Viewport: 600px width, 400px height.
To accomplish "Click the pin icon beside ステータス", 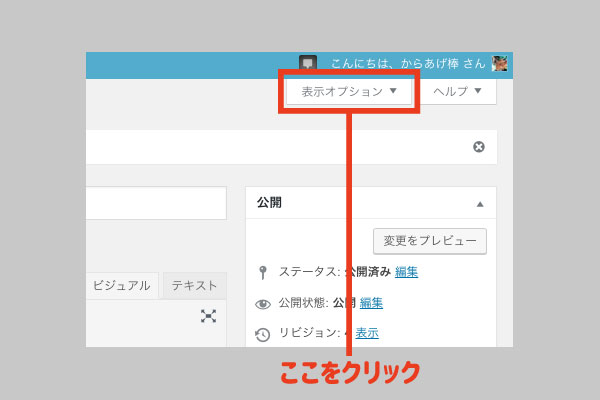I will coord(262,273).
